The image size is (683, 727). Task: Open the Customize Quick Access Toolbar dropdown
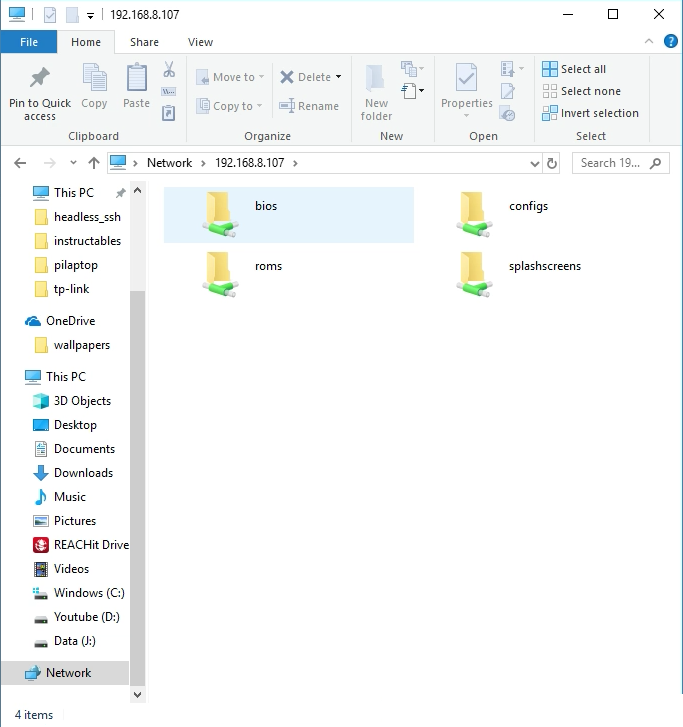90,16
